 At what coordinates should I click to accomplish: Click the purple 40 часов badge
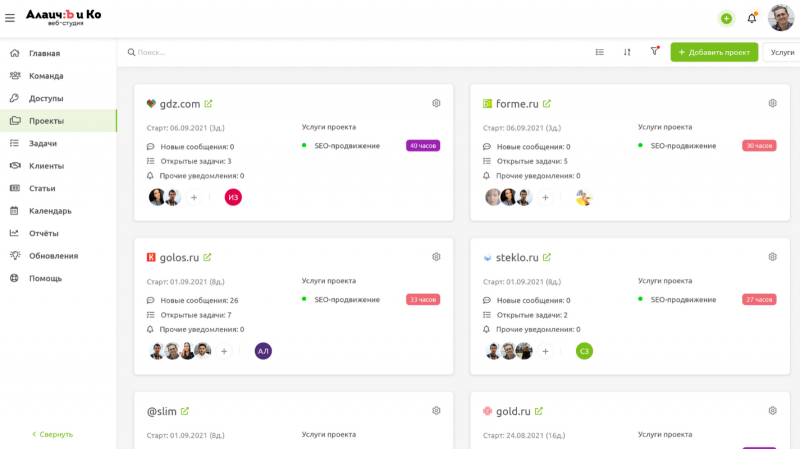tap(423, 146)
